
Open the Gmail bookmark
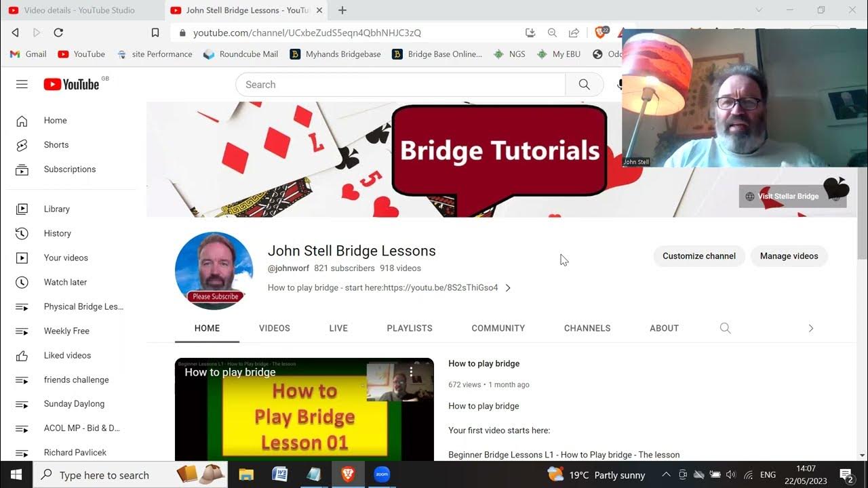[28, 54]
